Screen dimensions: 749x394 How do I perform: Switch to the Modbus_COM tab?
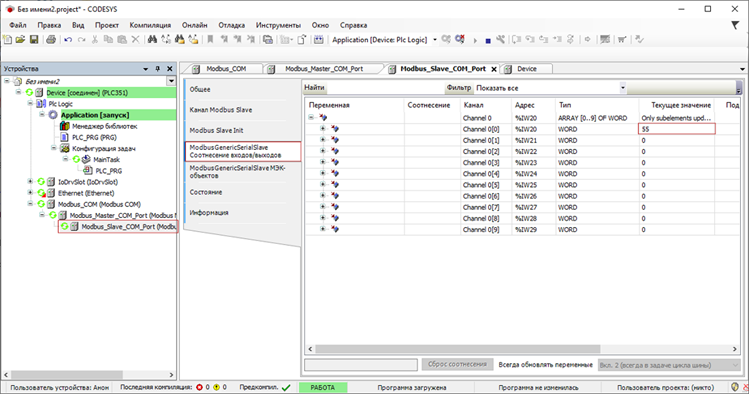pyautogui.click(x=226, y=69)
